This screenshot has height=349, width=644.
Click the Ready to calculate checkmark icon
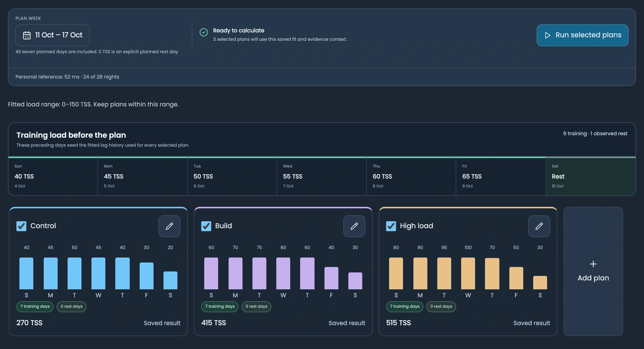point(204,32)
